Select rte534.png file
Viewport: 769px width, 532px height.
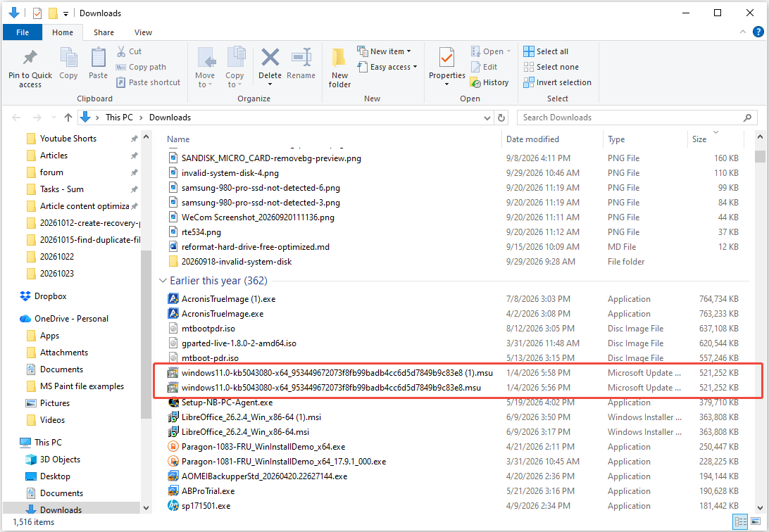tap(201, 232)
